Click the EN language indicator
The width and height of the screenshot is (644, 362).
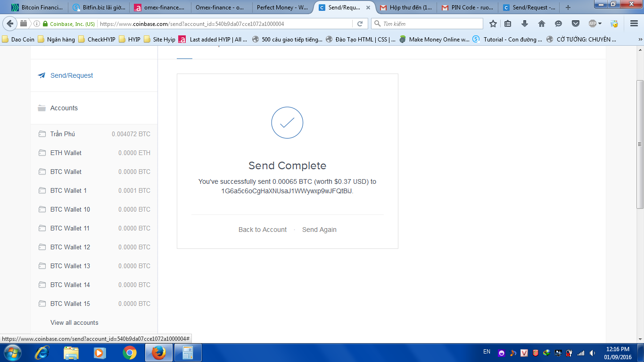487,352
